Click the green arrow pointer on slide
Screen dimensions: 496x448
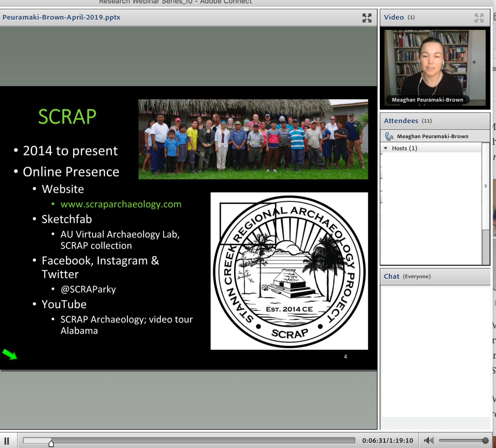pyautogui.click(x=10, y=355)
